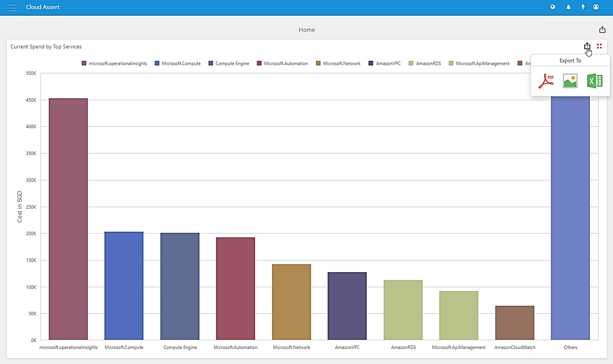This screenshot has height=364, width=613.
Task: Click the Cloud Assert brand title
Action: [x=43, y=7]
